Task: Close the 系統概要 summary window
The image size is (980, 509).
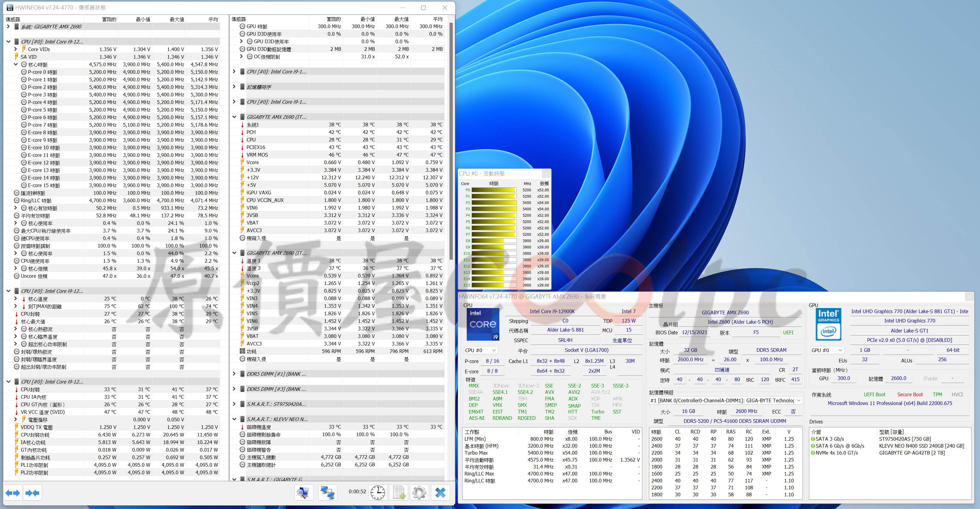Action: 969,296
